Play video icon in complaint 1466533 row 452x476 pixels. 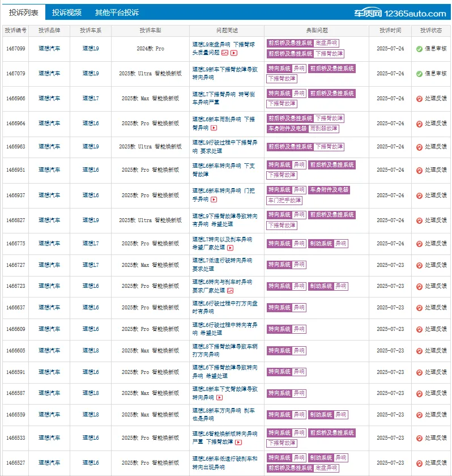click(x=238, y=443)
